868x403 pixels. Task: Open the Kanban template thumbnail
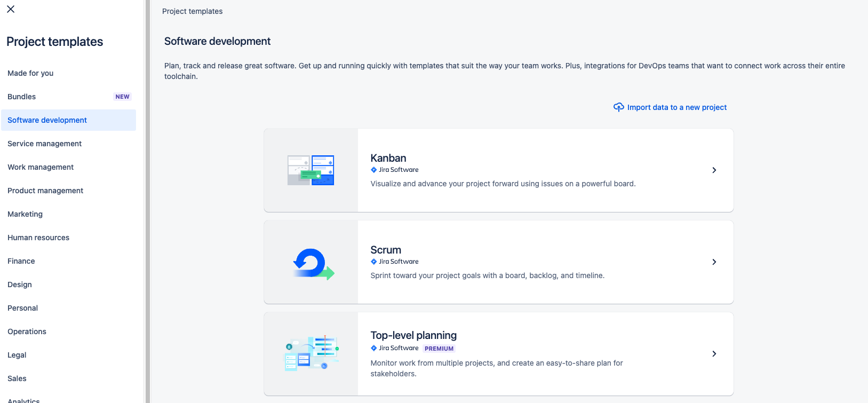[310, 170]
